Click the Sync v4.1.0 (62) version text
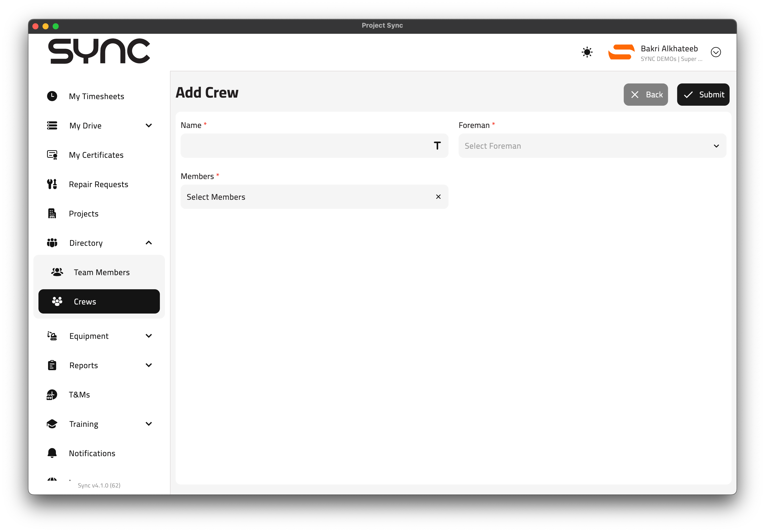This screenshot has width=765, height=532. click(x=99, y=485)
